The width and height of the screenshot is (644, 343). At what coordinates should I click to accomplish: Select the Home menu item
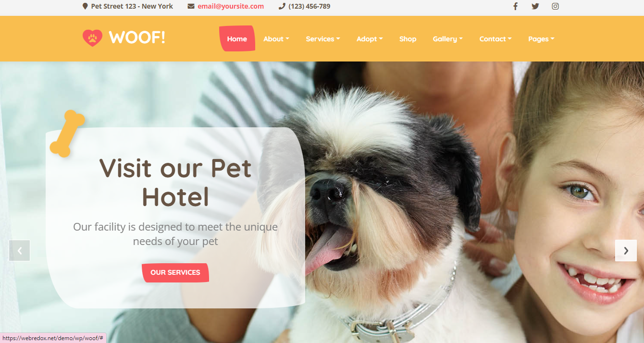(x=237, y=38)
